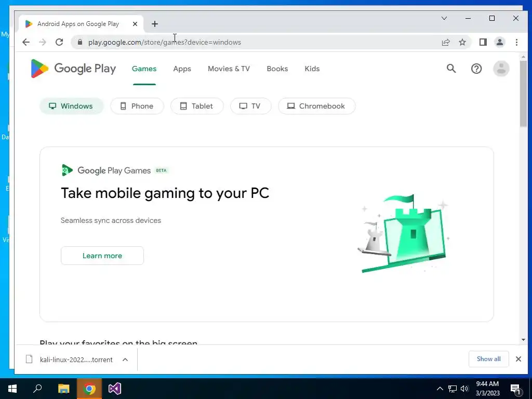The height and width of the screenshot is (399, 532).
Task: Close the Android Apps on Google Play tab
Action: click(x=135, y=24)
